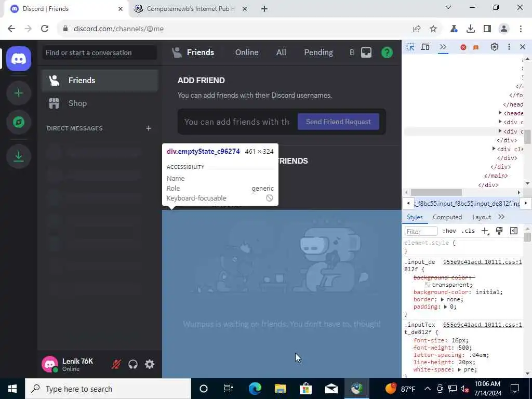Select Styles tab in DevTools

[x=415, y=217]
